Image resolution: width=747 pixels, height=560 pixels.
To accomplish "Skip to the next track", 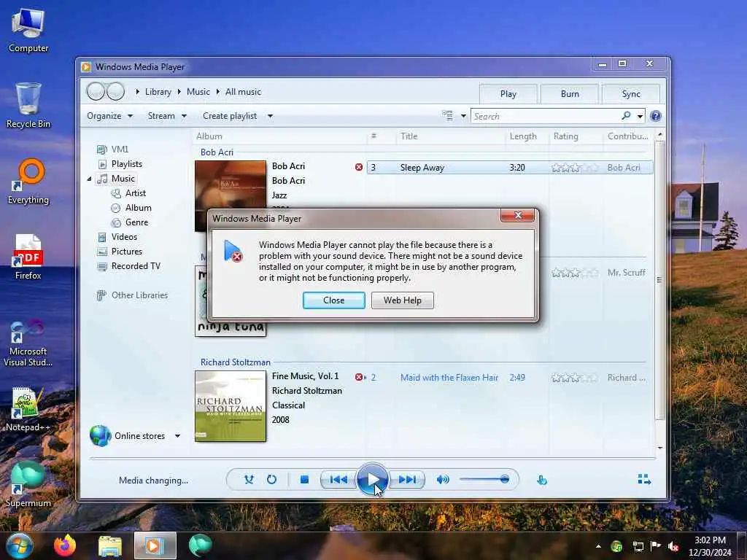I will 407,480.
